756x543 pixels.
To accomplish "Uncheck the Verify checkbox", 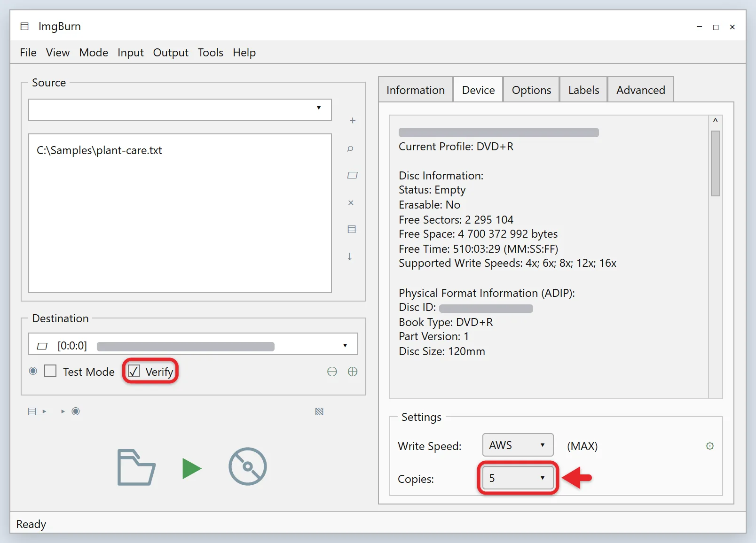I will [134, 371].
